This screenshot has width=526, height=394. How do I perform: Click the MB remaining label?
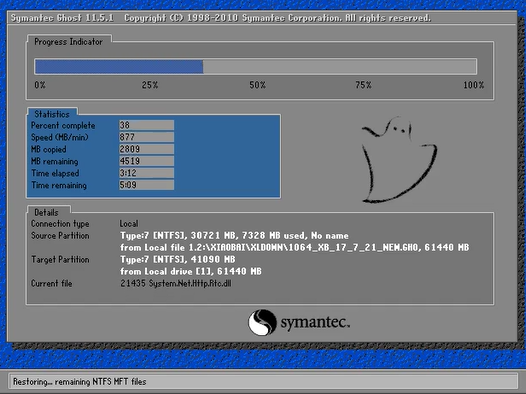55,161
